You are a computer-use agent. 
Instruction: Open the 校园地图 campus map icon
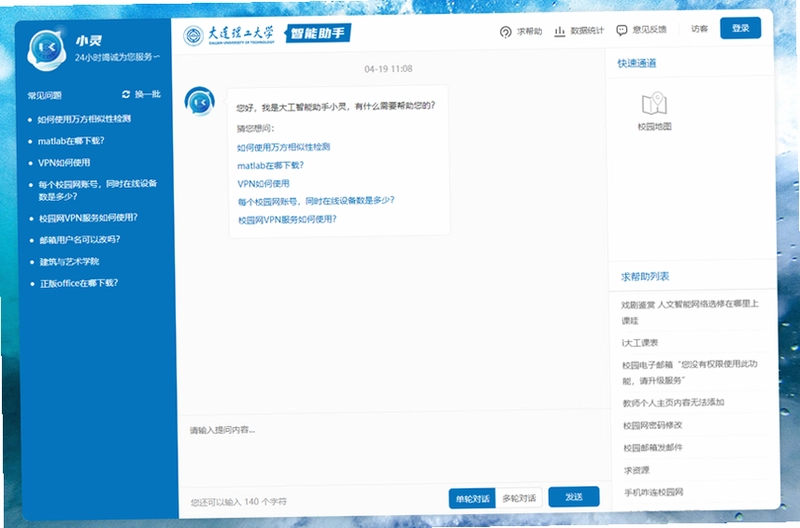(654, 104)
